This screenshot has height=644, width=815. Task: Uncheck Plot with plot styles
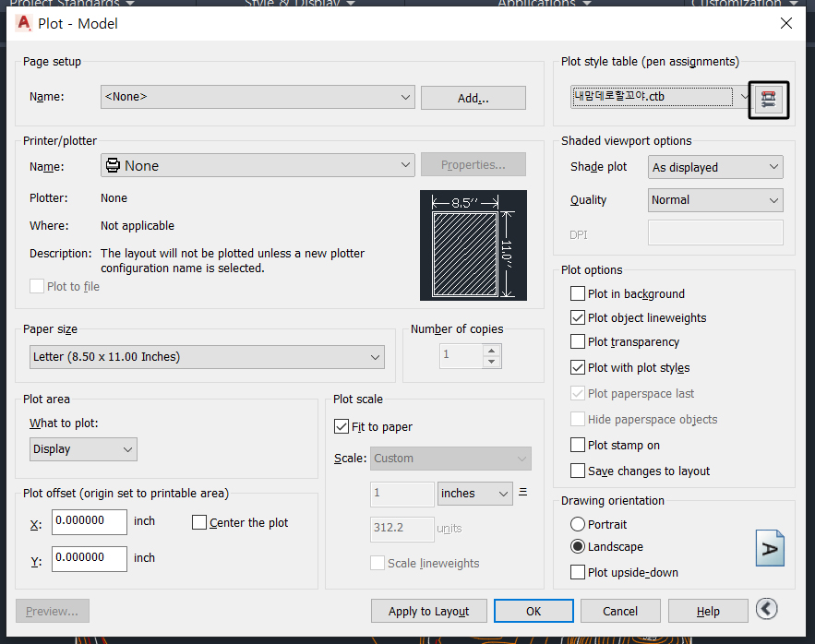(x=578, y=367)
